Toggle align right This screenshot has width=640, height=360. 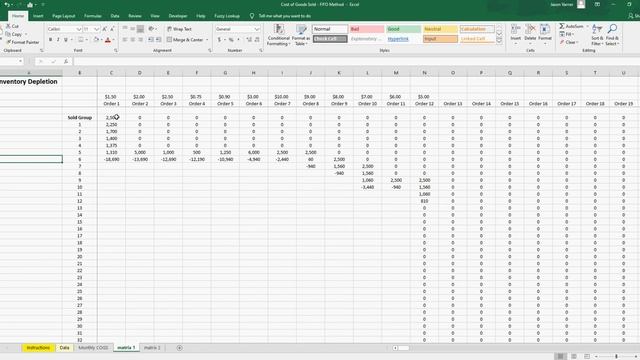click(140, 40)
